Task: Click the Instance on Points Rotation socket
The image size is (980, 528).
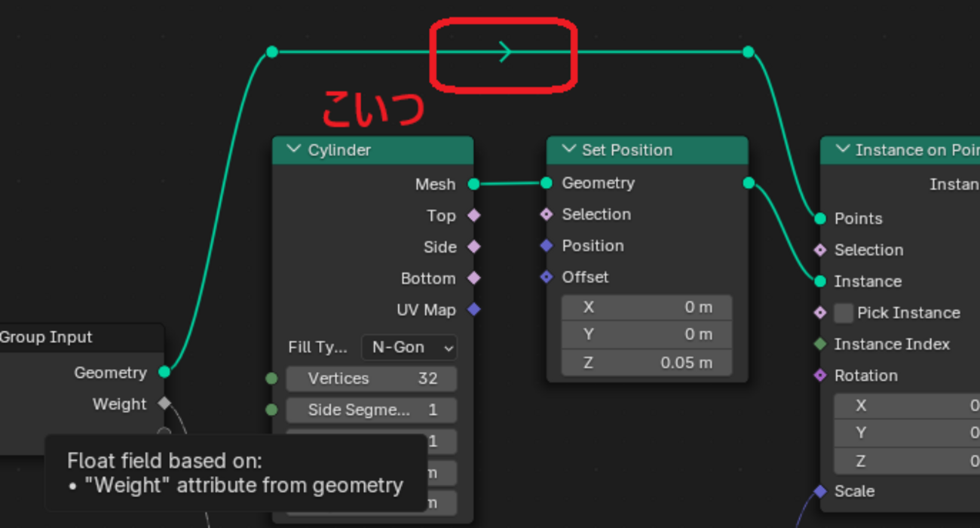Action: click(x=820, y=375)
